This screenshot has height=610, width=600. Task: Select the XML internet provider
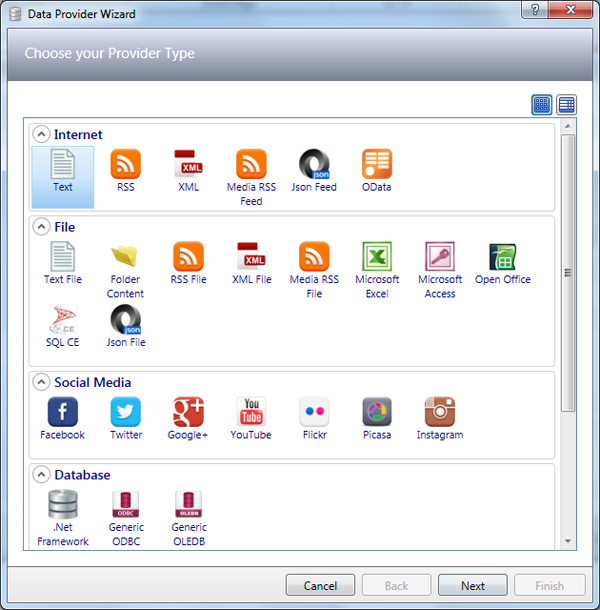tap(189, 170)
